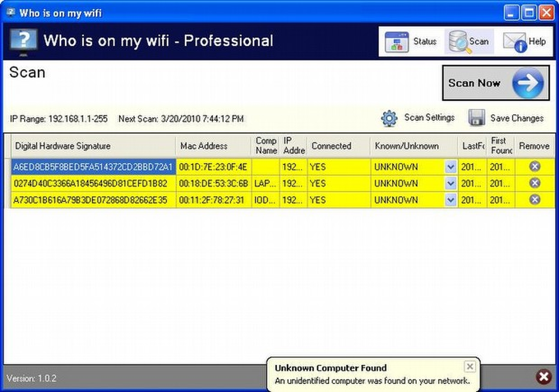Select the row selector of third device row

point(7,200)
